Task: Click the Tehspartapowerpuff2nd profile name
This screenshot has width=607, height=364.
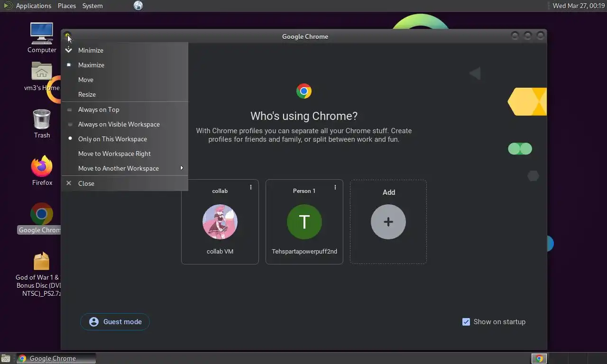Action: pos(304,252)
